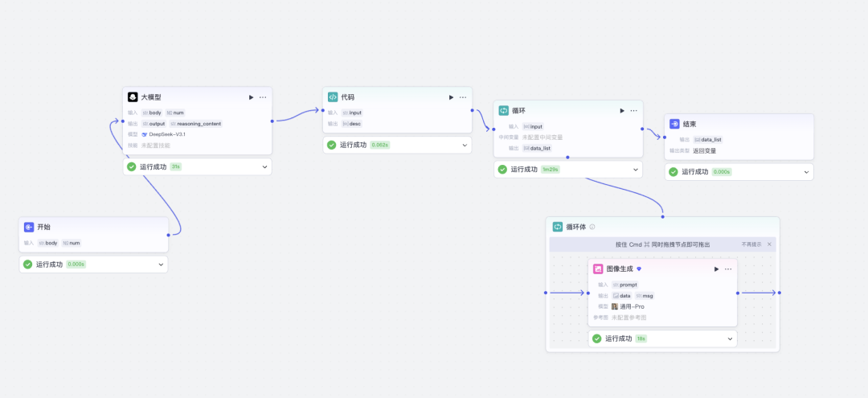868x398 pixels.
Task: Click the diamond badge next to 图像生成
Action: pyautogui.click(x=639, y=269)
